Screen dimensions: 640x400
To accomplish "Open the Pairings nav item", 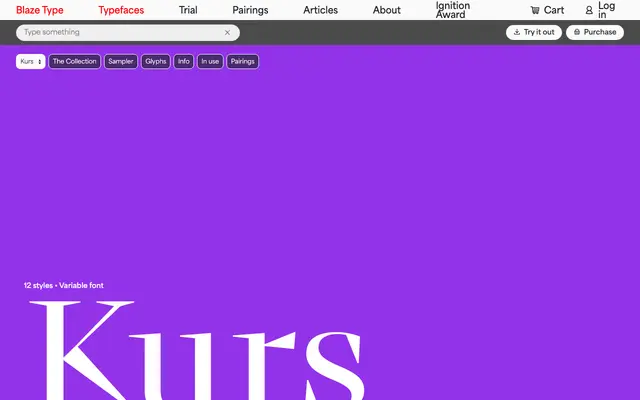I will tap(250, 10).
